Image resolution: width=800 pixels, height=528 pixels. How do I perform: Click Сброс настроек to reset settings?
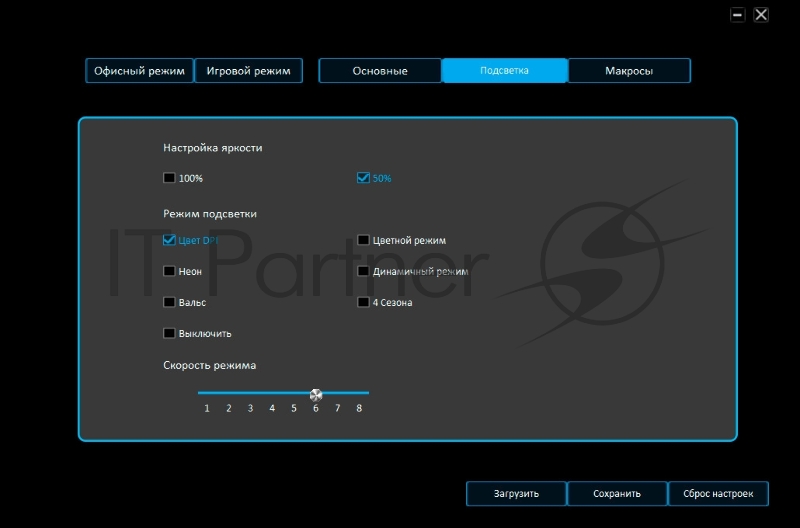718,494
